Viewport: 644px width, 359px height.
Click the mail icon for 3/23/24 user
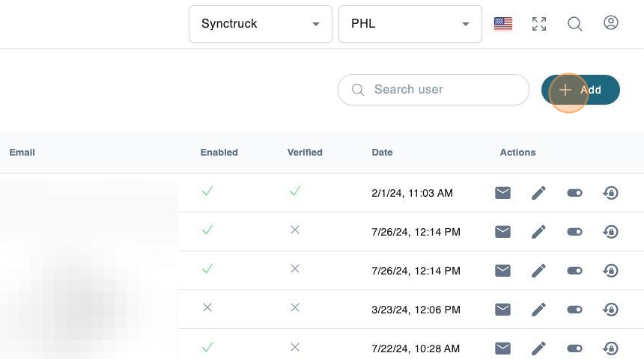502,310
